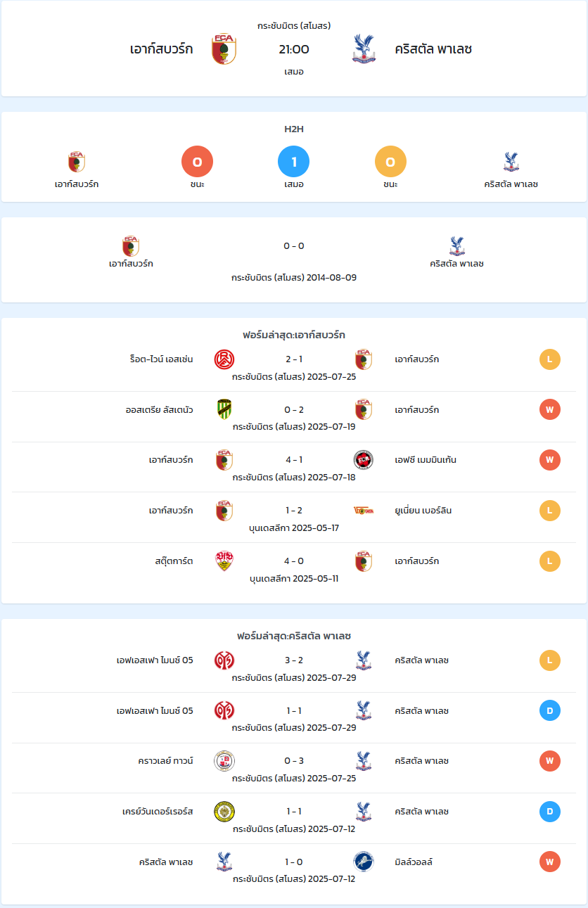Click the Grazer Wanderers club logo
The width and height of the screenshot is (588, 908).
224,812
